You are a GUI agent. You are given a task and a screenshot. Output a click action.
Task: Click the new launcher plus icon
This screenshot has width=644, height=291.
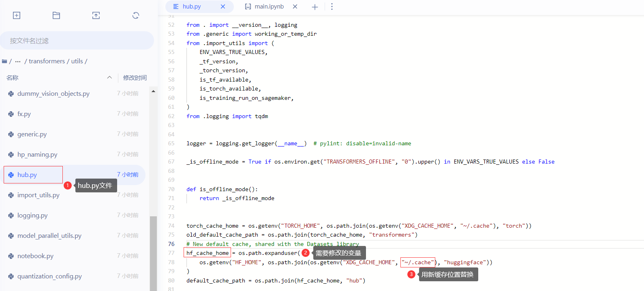[17, 15]
